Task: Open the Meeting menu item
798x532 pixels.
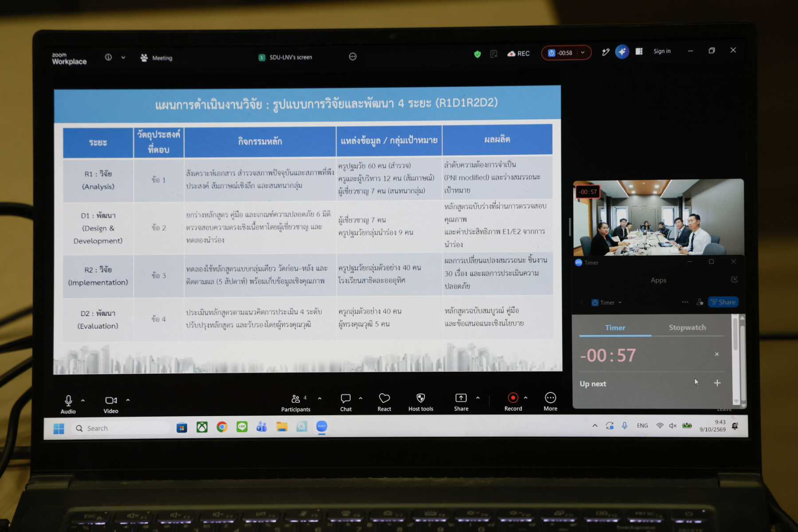Action: [x=156, y=58]
